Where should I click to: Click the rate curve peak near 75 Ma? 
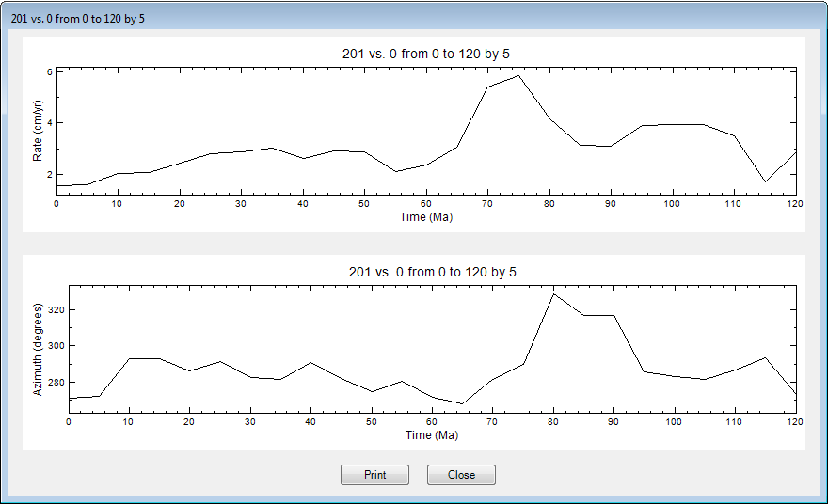(x=518, y=76)
